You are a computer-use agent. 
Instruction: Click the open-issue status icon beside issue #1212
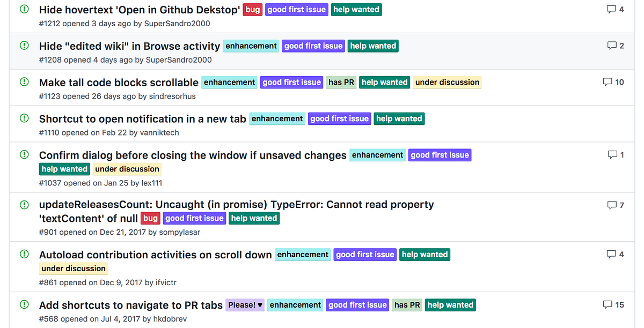pos(24,9)
